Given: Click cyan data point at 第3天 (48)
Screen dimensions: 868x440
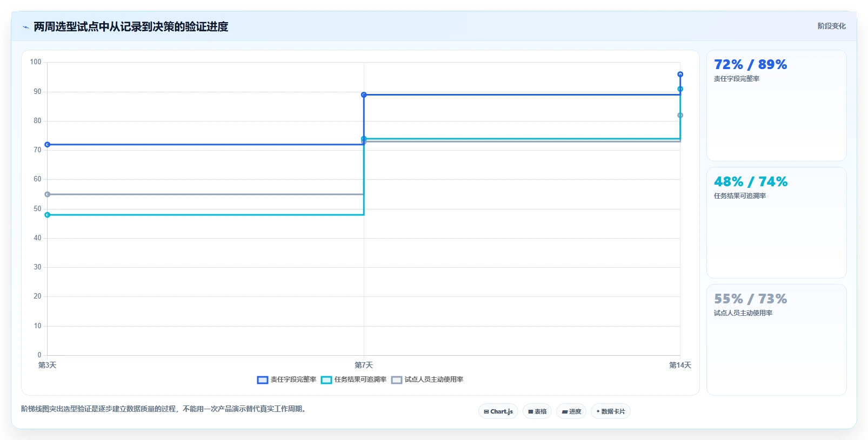Looking at the screenshot, I should pyautogui.click(x=48, y=215).
